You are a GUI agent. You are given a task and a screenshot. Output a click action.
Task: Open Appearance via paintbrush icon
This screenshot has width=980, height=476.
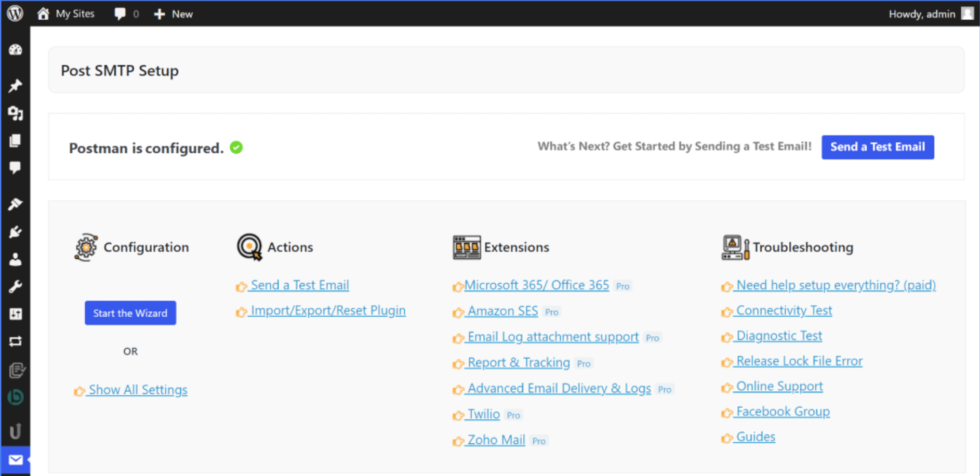(x=16, y=204)
